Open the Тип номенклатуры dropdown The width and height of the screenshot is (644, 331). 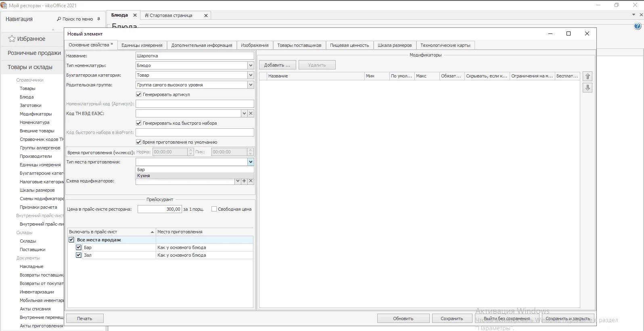tap(251, 65)
